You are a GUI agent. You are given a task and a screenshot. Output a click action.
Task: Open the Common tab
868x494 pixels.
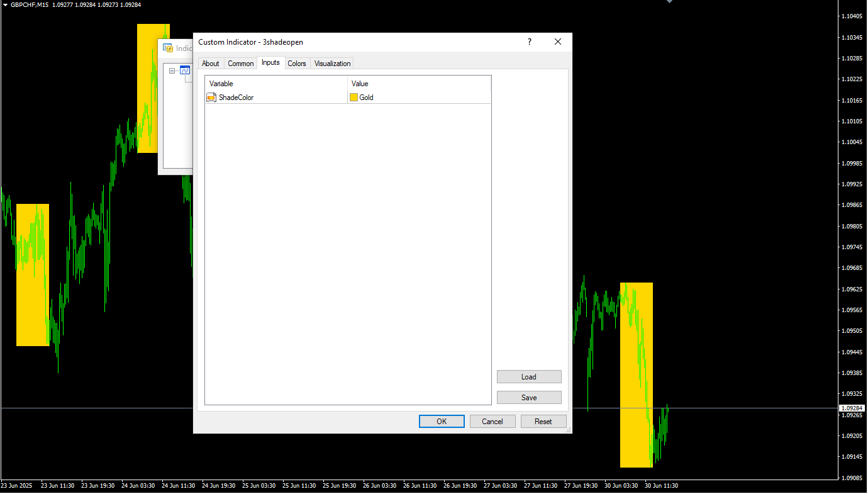click(240, 64)
